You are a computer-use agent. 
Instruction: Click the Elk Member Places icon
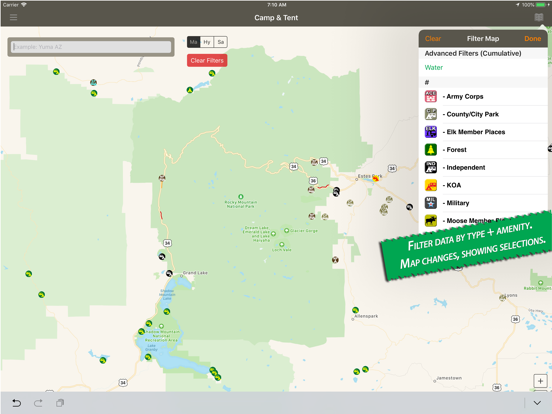click(431, 132)
